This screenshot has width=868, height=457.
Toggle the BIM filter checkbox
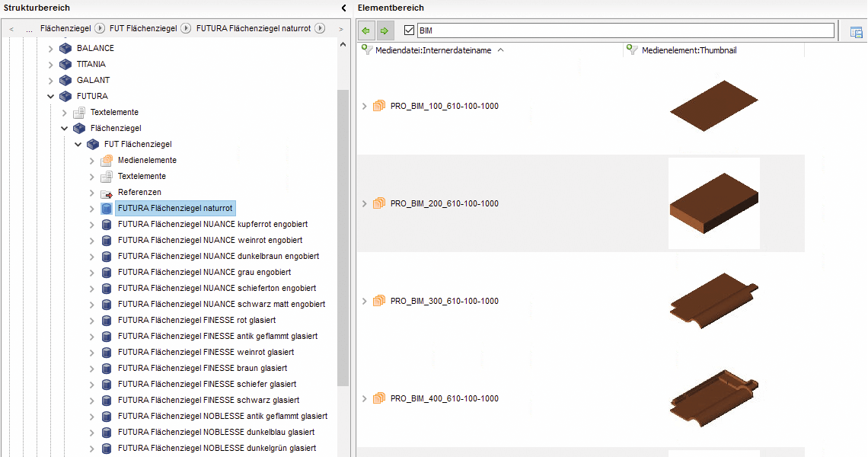click(x=409, y=30)
